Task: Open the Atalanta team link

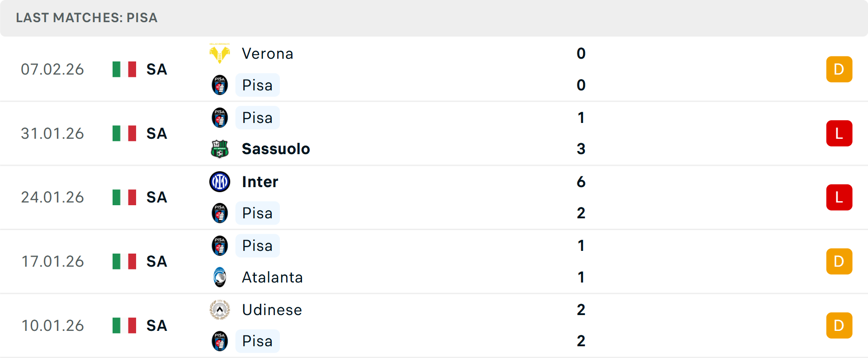Action: coord(272,277)
